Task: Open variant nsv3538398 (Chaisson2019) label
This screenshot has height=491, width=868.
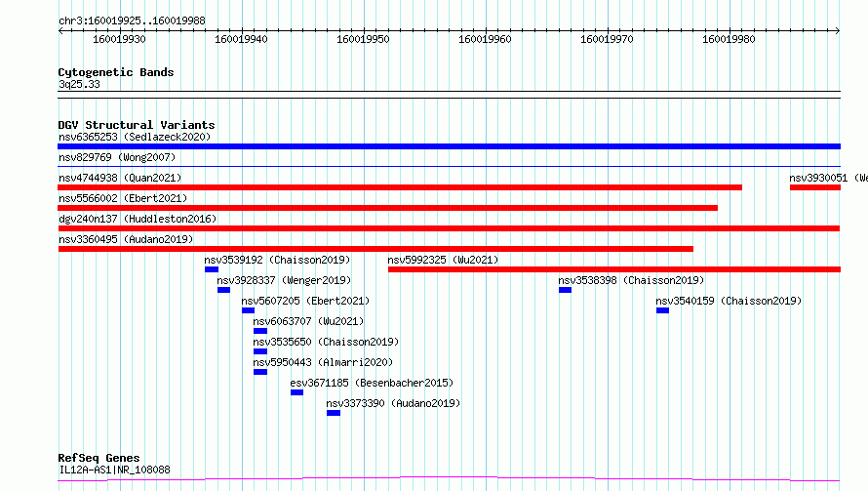Action: 631,280
